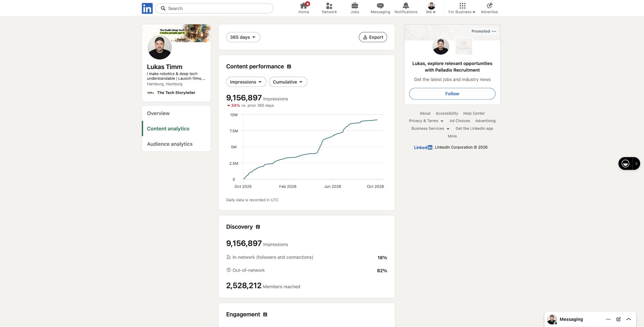Viewport: 644px width, 327px height.
Task: Open the Accessibility footer link
Action: 447,113
